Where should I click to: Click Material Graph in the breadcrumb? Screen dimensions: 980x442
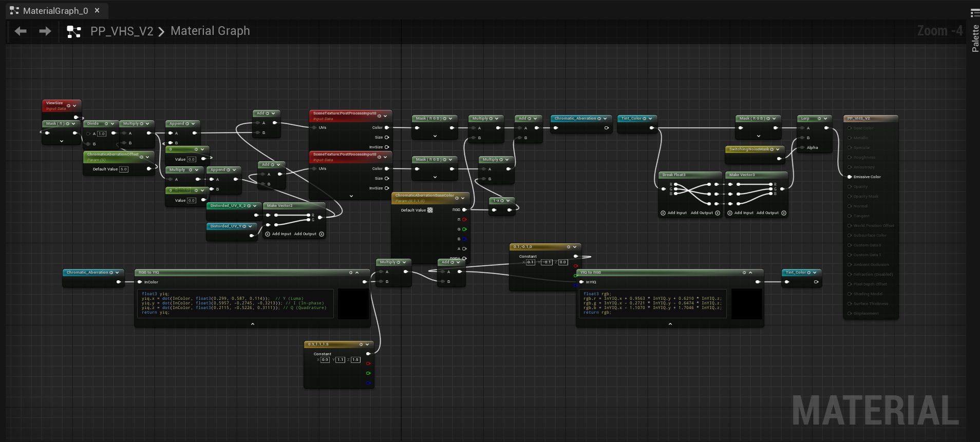(210, 31)
